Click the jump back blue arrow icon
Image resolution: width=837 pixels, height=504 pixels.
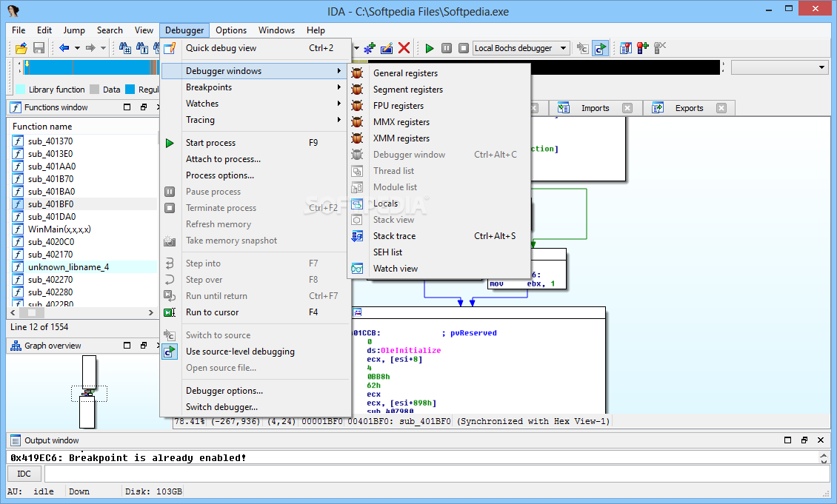(x=64, y=48)
